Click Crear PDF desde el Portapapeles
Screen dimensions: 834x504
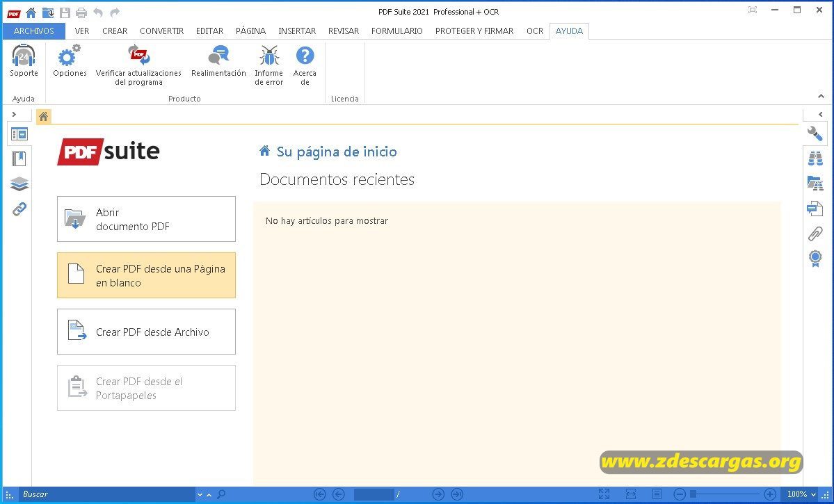pyautogui.click(x=146, y=388)
